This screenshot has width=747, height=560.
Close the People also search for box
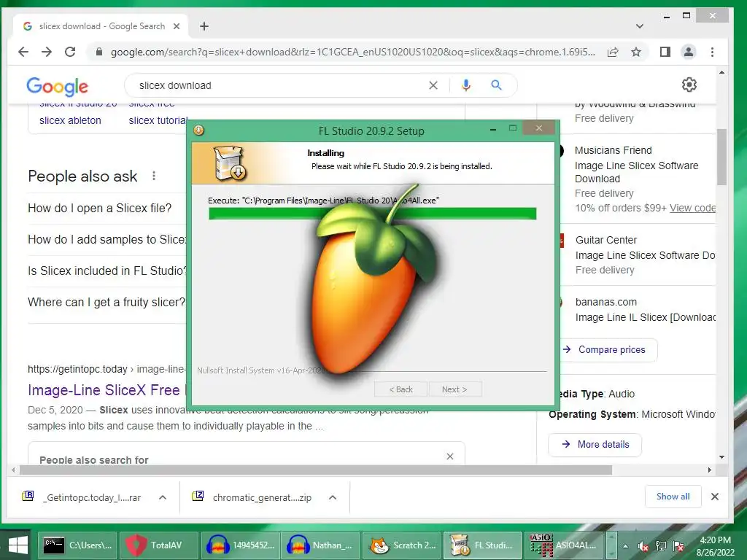(449, 456)
